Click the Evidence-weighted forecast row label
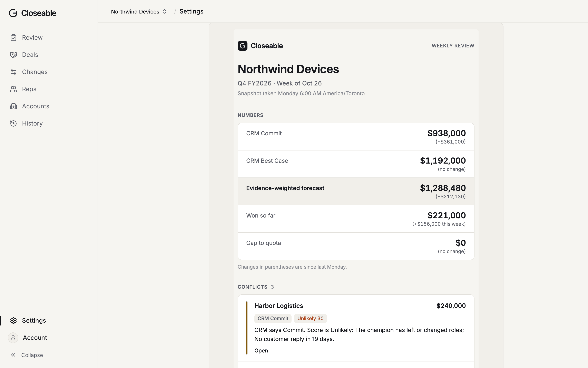Screen dimensions: 588x368 [x=285, y=188]
